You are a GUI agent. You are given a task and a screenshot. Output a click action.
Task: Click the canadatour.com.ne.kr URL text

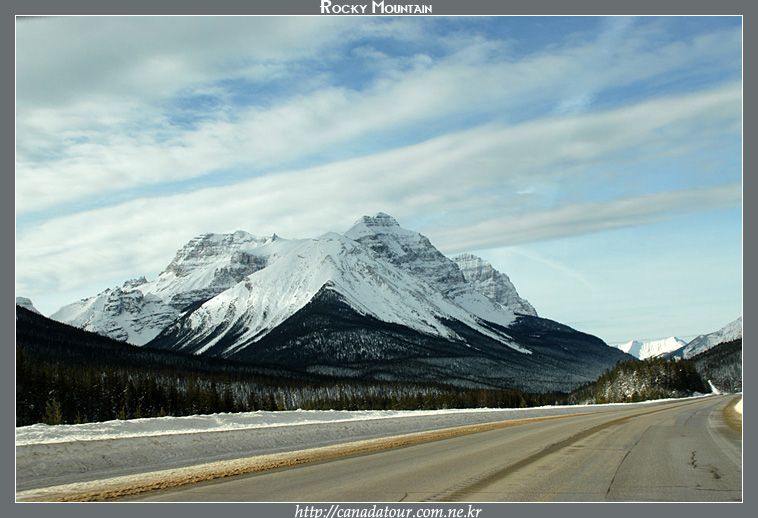388,511
